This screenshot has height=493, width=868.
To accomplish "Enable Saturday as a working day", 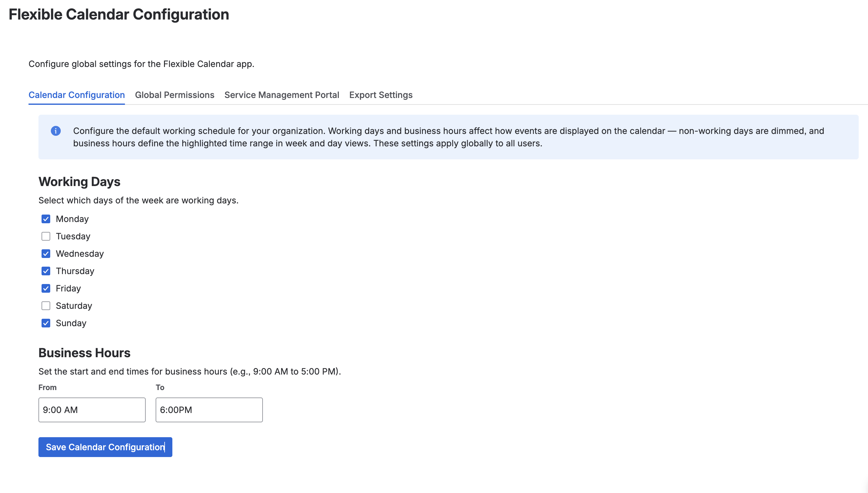I will pos(46,306).
